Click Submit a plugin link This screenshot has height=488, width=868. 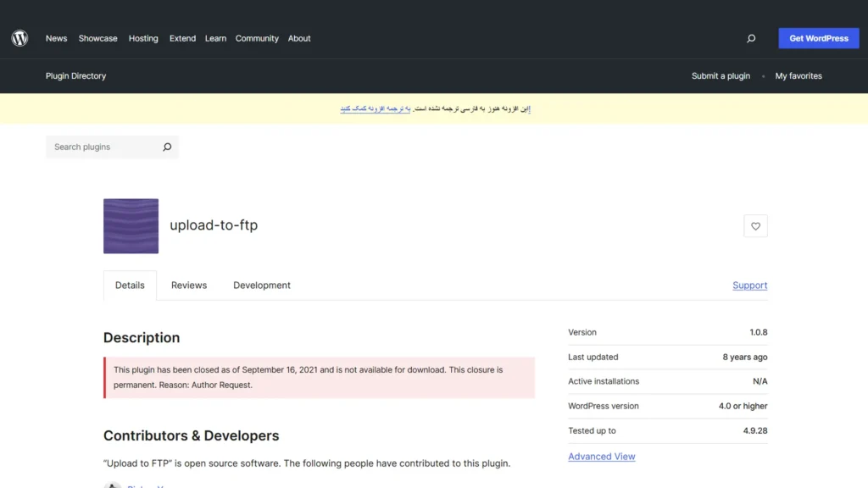(x=721, y=76)
